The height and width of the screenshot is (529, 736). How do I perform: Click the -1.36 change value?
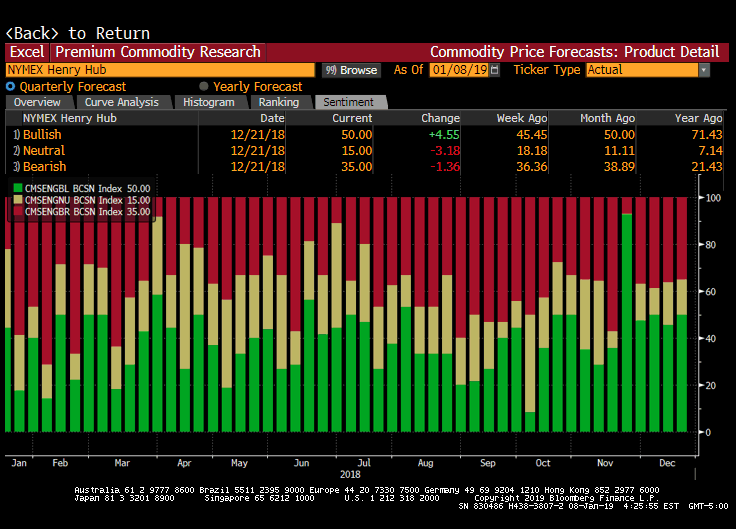pyautogui.click(x=445, y=167)
